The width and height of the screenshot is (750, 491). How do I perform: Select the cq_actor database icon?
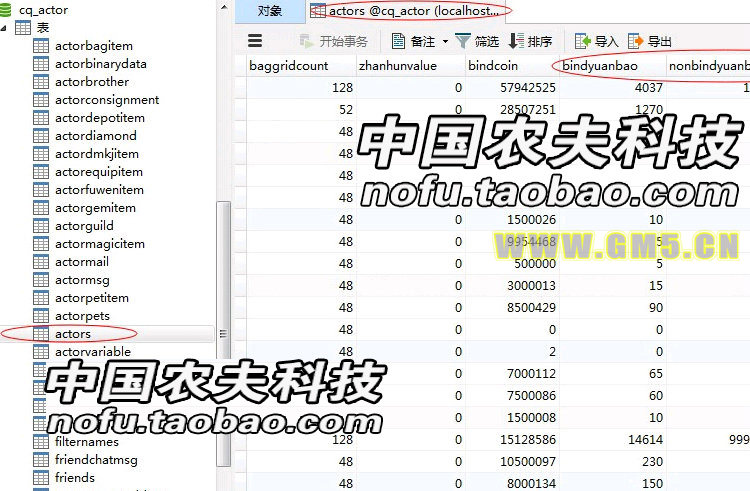click(7, 10)
